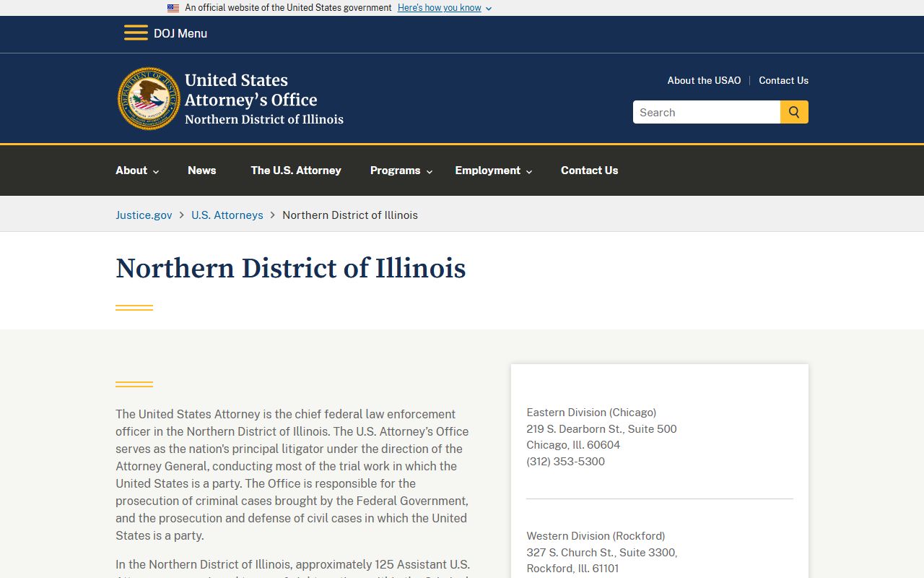Screen dimensions: 924x578
Task: Open Contact Us in main navigation bar
Action: [x=590, y=171]
